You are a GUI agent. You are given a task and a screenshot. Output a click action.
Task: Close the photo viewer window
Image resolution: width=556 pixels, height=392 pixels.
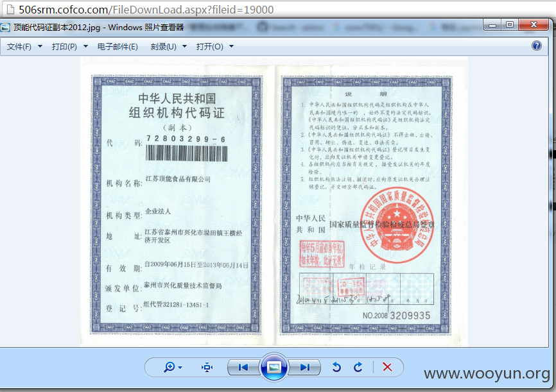[x=534, y=25]
